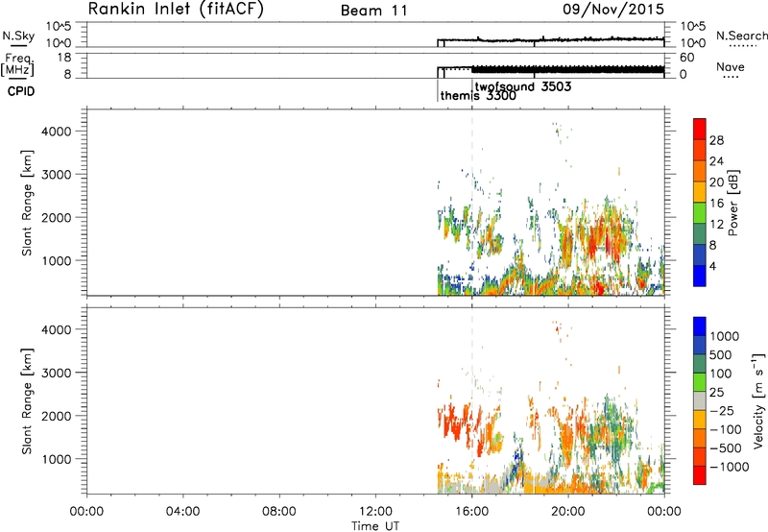Screen dimensions: 768x532
Task: Click the '10^5' label on the left noise axis
Action: click(59, 27)
